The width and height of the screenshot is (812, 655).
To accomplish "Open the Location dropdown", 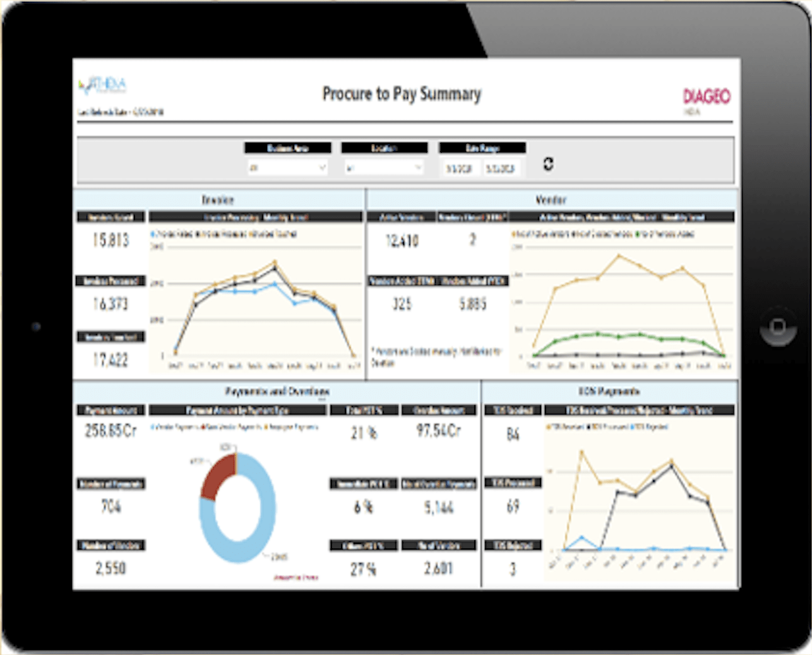I will pos(384,168).
